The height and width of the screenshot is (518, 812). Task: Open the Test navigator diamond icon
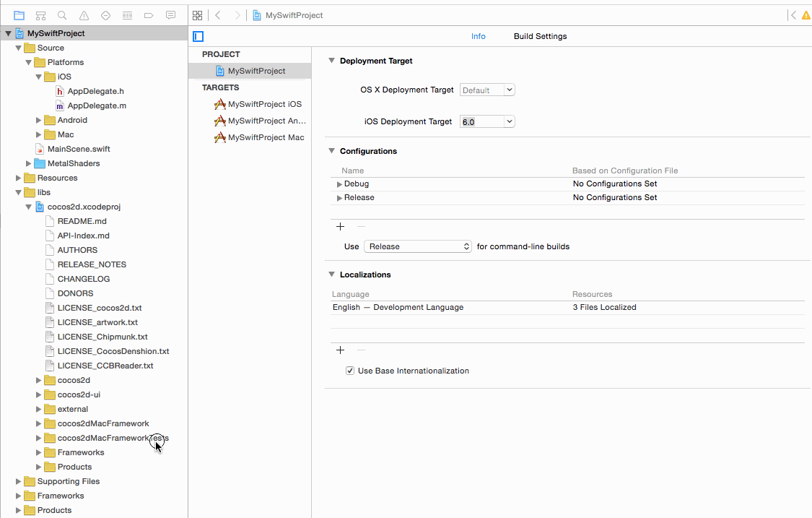pyautogui.click(x=105, y=16)
